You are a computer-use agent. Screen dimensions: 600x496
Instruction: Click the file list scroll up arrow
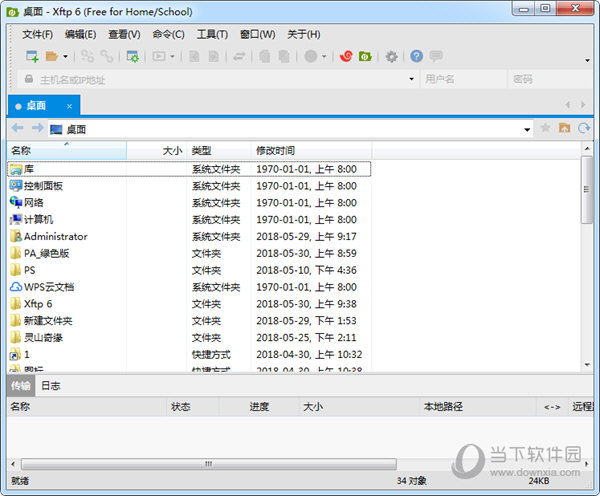point(587,148)
